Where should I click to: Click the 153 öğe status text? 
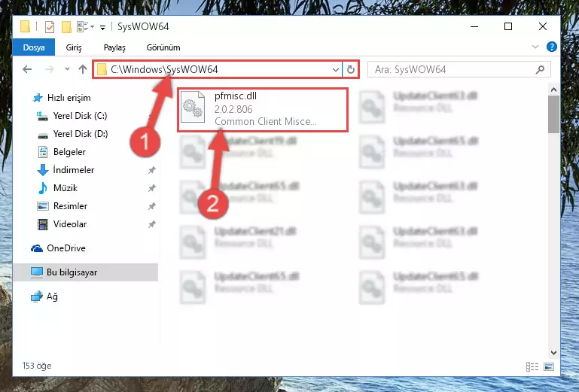coord(37,366)
